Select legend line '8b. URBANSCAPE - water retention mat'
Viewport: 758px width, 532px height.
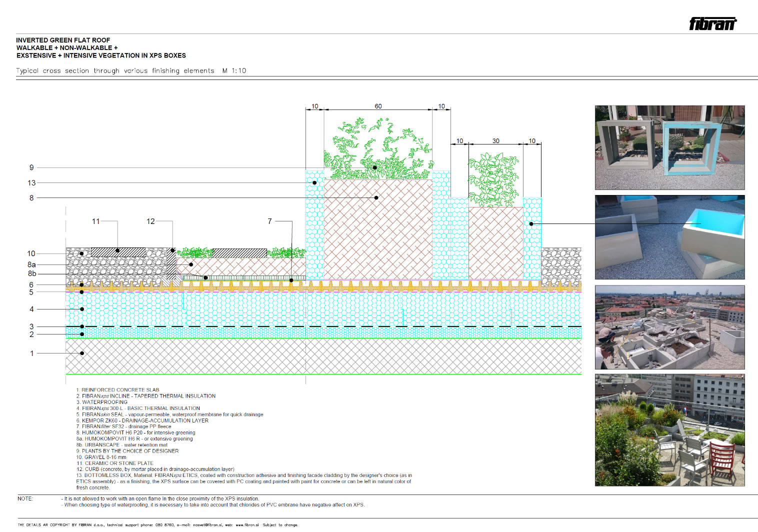[x=122, y=444]
